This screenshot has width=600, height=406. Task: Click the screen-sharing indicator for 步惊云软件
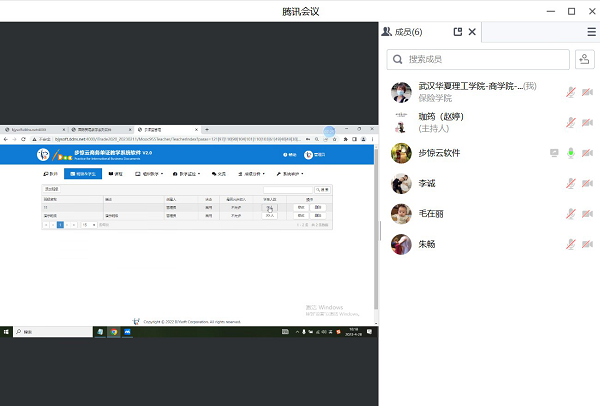point(554,153)
